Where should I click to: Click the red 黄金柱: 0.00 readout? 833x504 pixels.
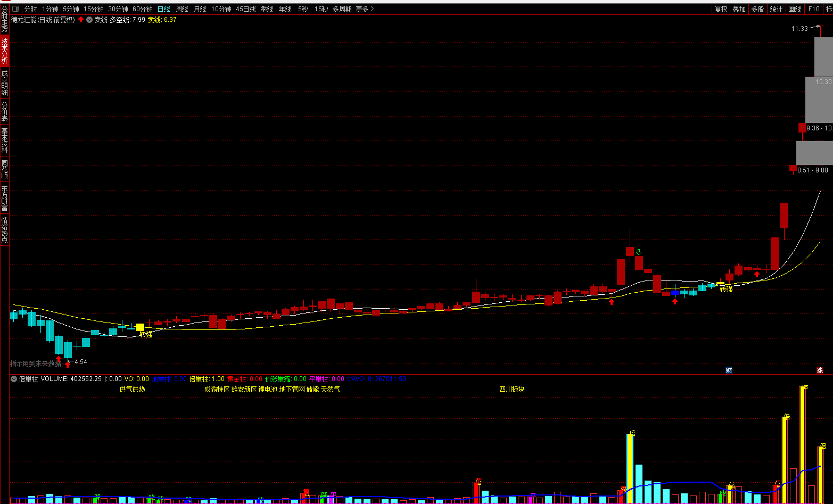(245, 379)
